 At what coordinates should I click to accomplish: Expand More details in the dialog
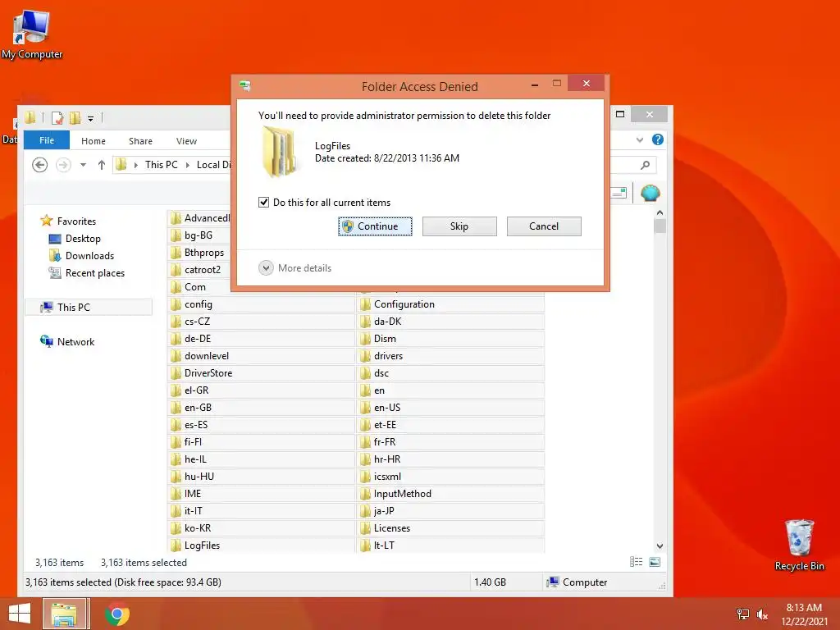(294, 268)
